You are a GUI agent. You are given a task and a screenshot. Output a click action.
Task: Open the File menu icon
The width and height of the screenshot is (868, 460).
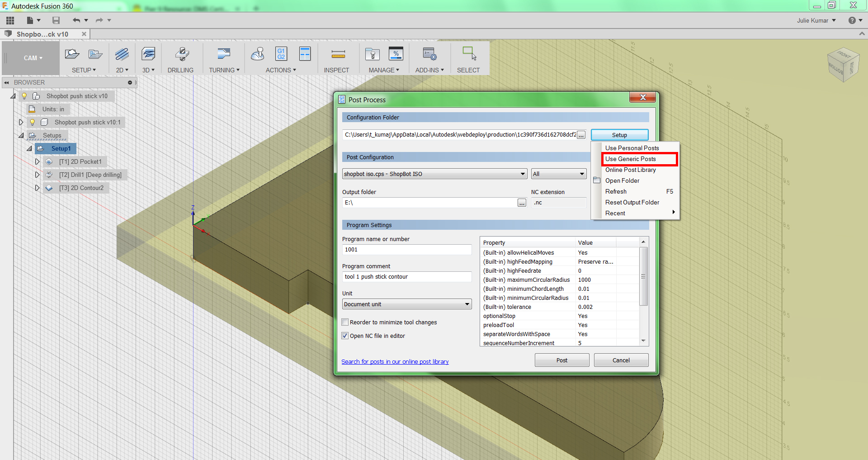pyautogui.click(x=33, y=20)
